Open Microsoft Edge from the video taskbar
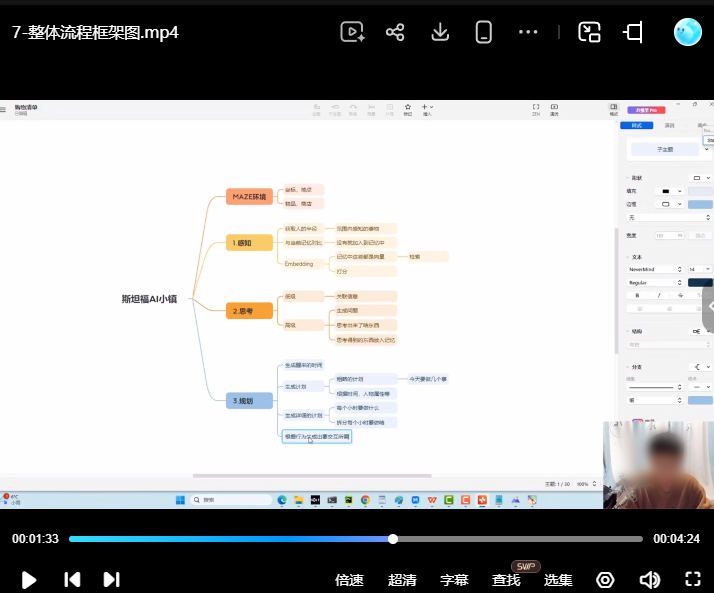This screenshot has width=714, height=593. click(282, 500)
